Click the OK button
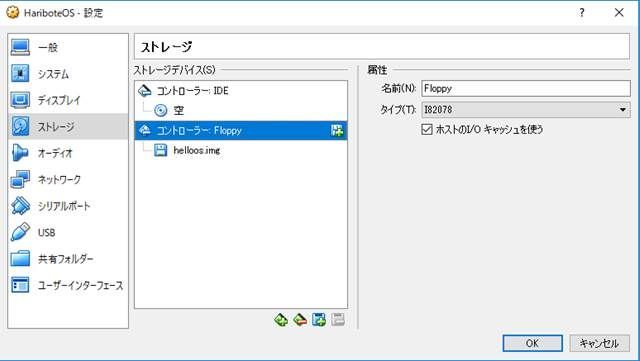Screen dimensions: 640x361 [532, 343]
